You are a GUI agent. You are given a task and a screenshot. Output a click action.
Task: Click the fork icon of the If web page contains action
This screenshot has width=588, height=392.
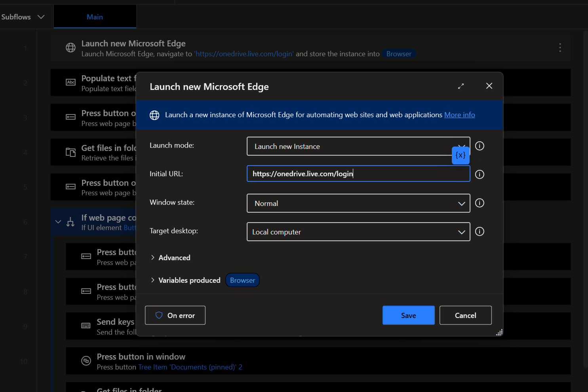pos(70,222)
